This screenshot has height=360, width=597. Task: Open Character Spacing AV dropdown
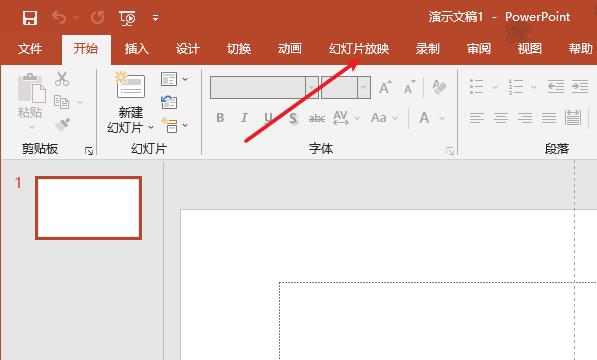pos(346,118)
